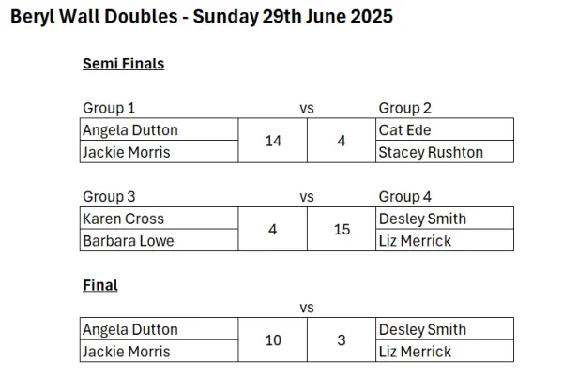This screenshot has width=563, height=392.
Task: Click the vs text above final table
Action: [x=307, y=308]
